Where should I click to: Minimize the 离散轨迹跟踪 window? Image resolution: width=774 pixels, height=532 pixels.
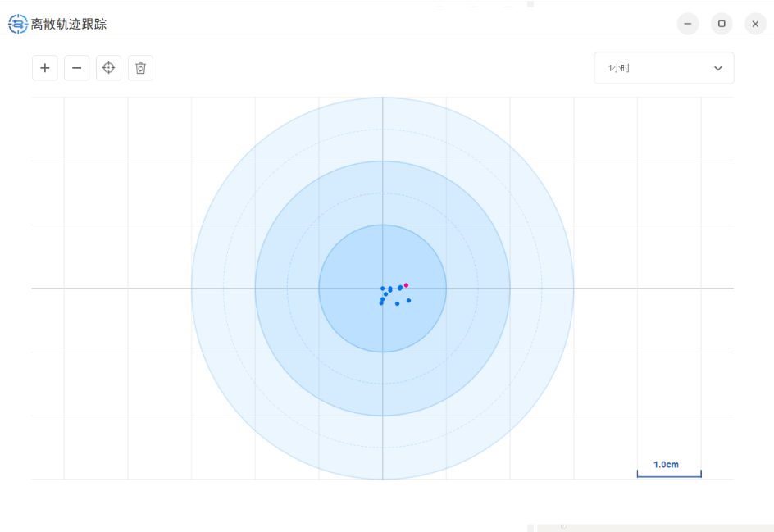pos(687,24)
